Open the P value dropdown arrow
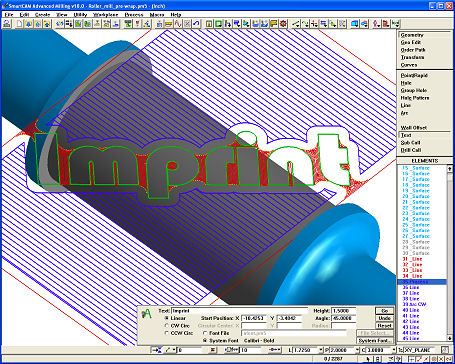This screenshot has height=364, width=455. coord(357,350)
